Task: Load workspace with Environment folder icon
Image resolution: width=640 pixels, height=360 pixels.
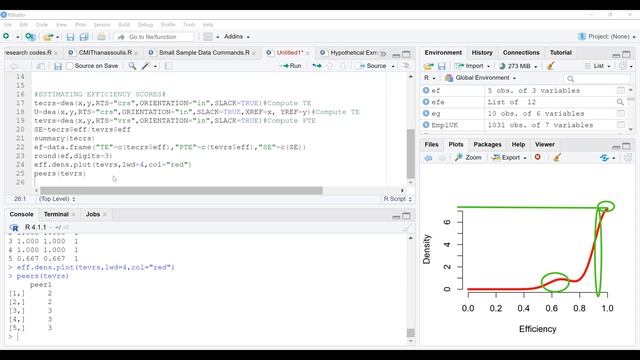Action: 428,66
